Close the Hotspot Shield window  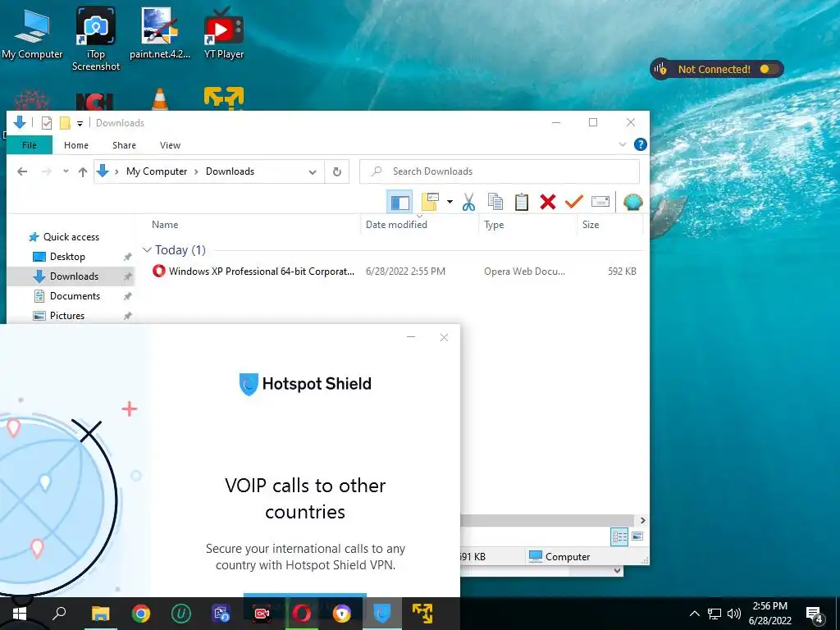coord(444,337)
